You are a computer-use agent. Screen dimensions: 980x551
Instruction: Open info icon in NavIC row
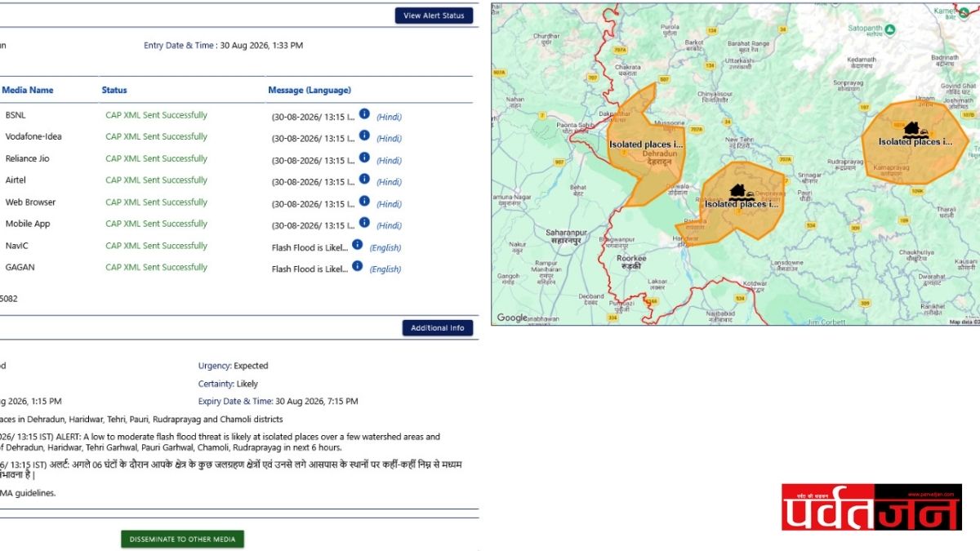point(357,244)
